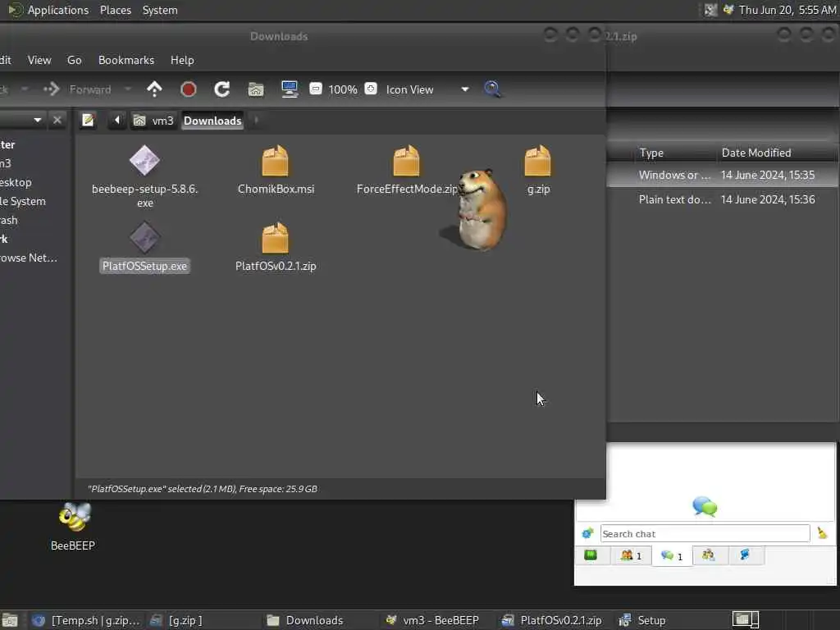Close the sidebar pane

tap(57, 120)
